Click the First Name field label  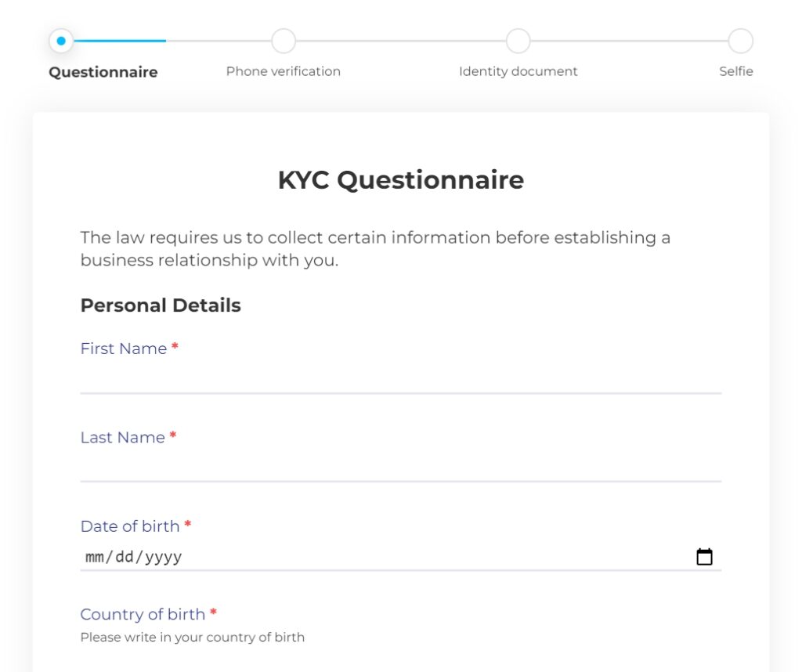124,349
